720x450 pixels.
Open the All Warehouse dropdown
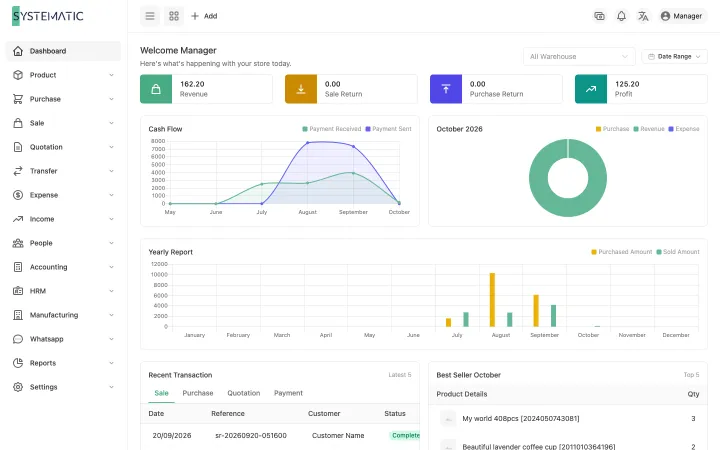pyautogui.click(x=579, y=56)
